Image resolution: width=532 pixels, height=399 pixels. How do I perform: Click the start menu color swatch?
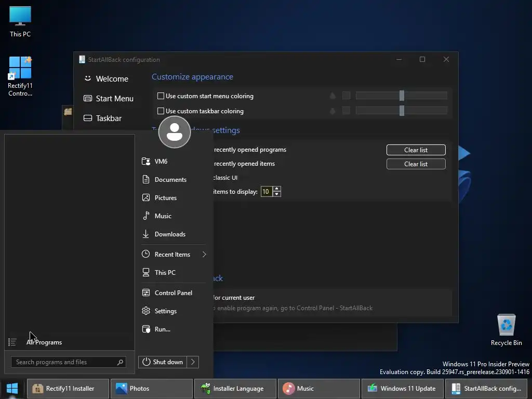coord(346,96)
